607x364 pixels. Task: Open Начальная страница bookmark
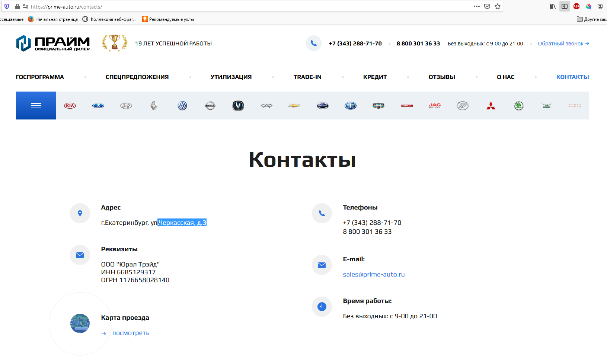point(53,19)
